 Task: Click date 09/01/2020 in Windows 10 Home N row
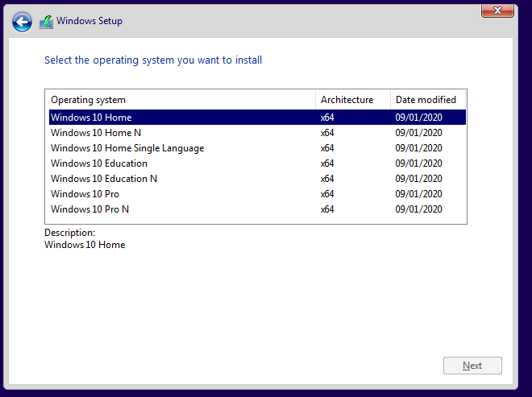(418, 133)
